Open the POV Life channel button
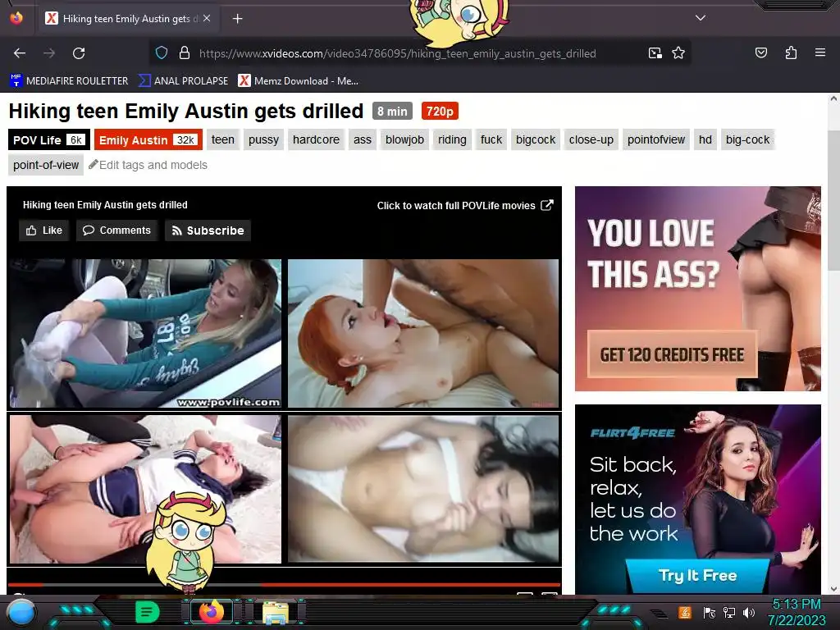This screenshot has height=630, width=840. point(48,139)
